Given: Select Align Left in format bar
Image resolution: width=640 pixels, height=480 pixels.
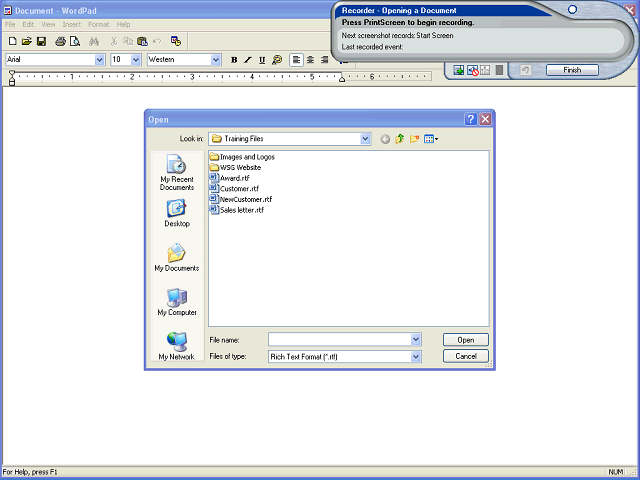Looking at the screenshot, I should [x=296, y=60].
